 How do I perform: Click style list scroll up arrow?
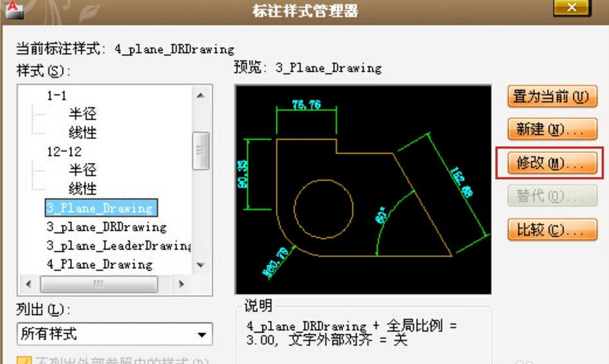coord(201,96)
